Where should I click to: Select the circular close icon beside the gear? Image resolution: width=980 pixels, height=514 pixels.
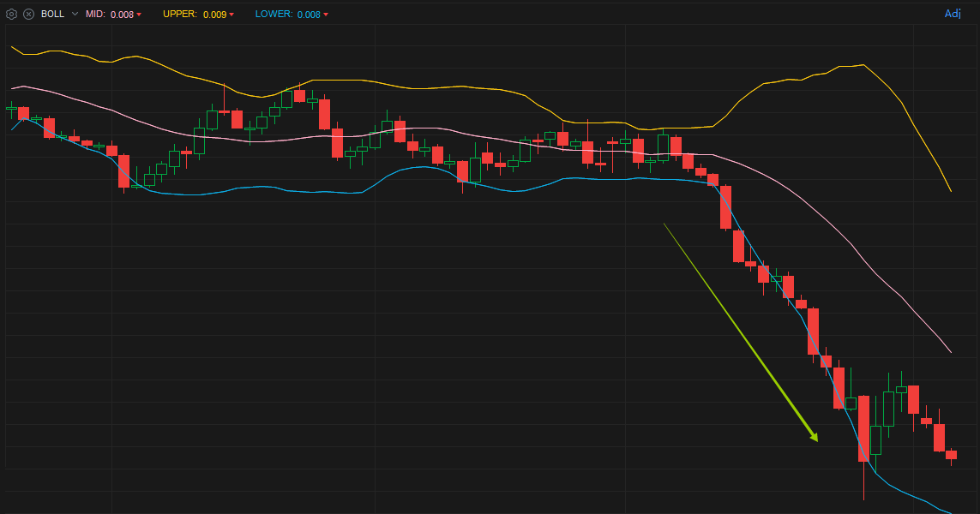pyautogui.click(x=28, y=14)
